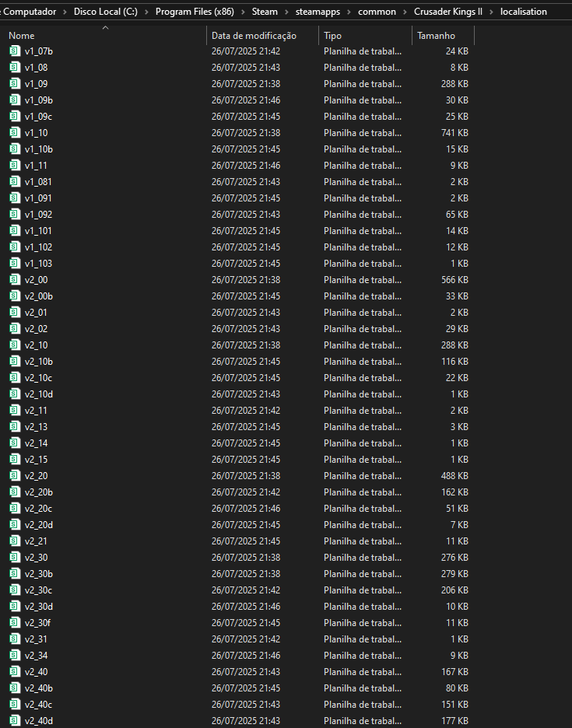This screenshot has width=572, height=728.
Task: Click the spreadsheet icon for v2_30b
Action: pos(15,573)
